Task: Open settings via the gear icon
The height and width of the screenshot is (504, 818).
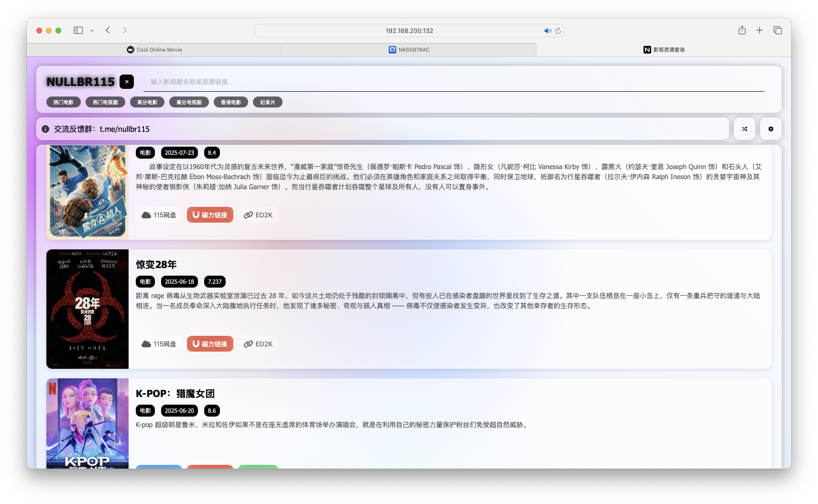Action: (x=770, y=129)
